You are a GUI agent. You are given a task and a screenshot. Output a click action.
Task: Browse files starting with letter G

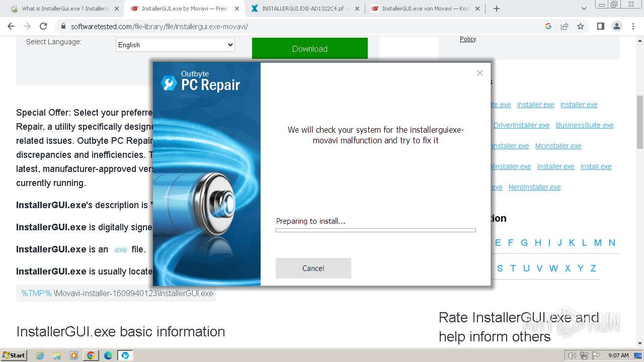tap(524, 243)
